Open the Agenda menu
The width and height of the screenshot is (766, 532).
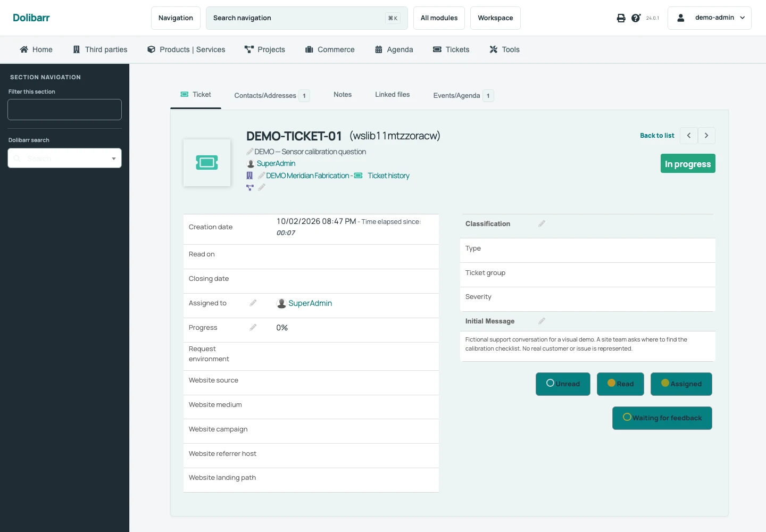coord(394,49)
